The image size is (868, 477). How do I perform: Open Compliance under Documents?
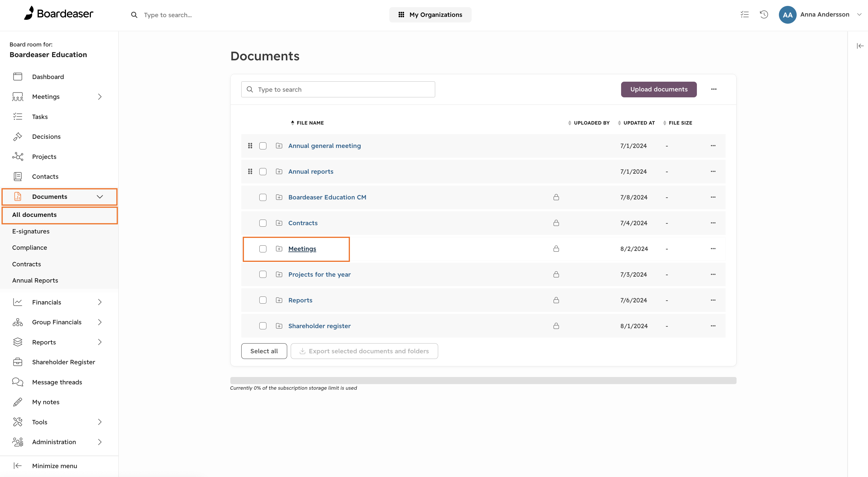coord(30,248)
